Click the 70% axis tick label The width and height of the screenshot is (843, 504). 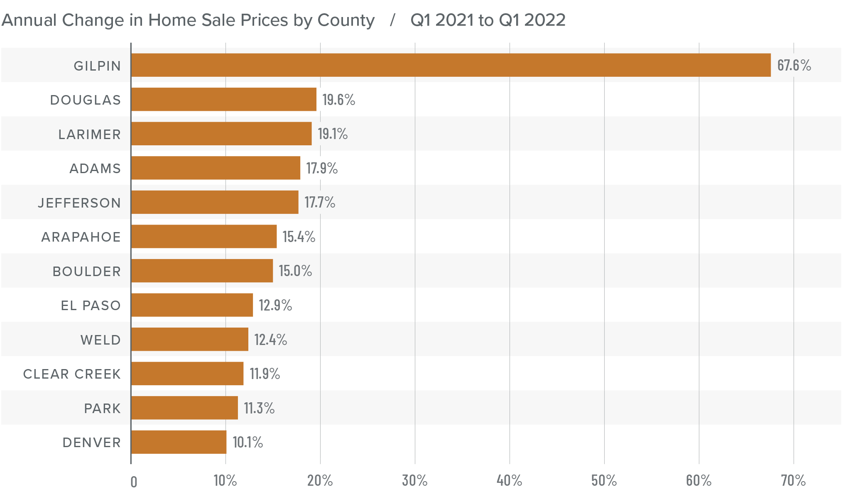793,481
